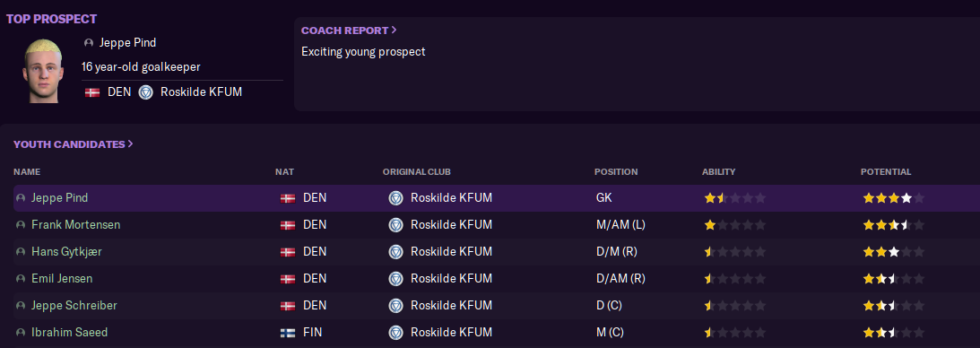980x348 pixels.
Task: Click the Denmark flag under Top Prospect
Action: pyautogui.click(x=92, y=92)
